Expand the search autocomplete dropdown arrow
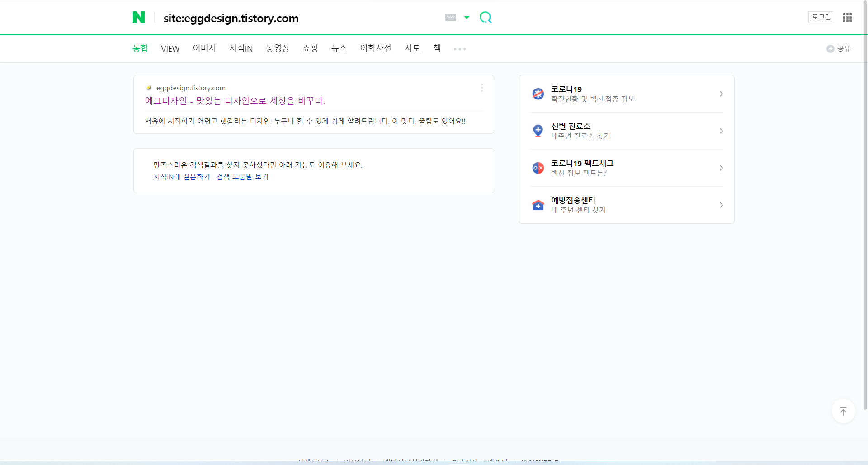Viewport: 868px width, 465px height. click(x=467, y=18)
